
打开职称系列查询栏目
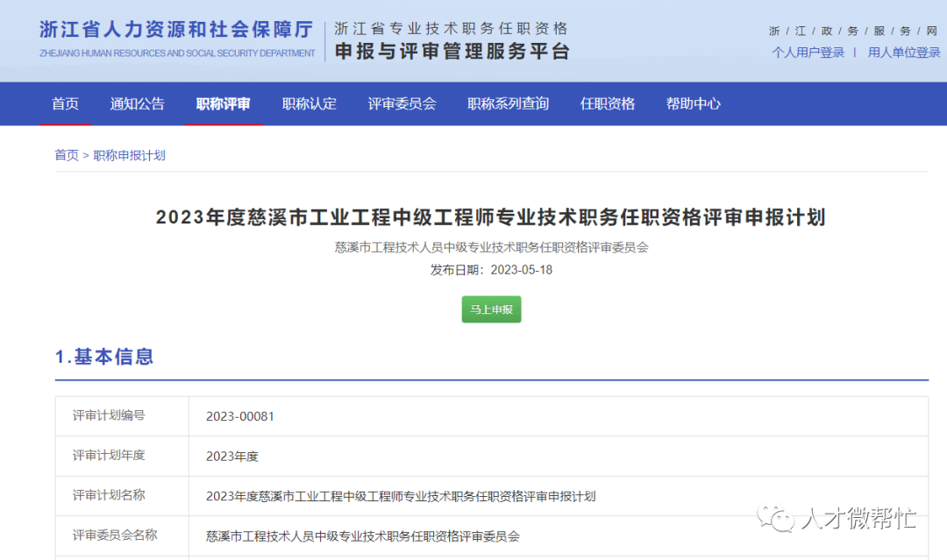[509, 103]
